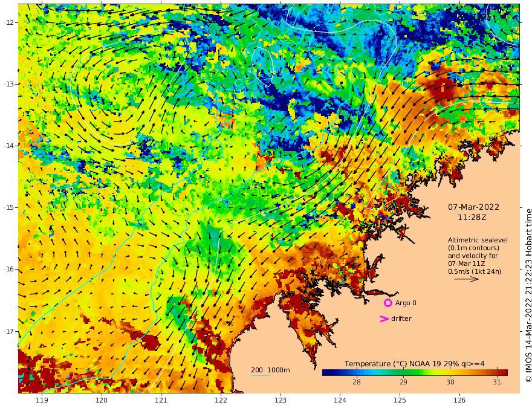
Task: Click color bar tick label 29
Action: click(x=403, y=382)
